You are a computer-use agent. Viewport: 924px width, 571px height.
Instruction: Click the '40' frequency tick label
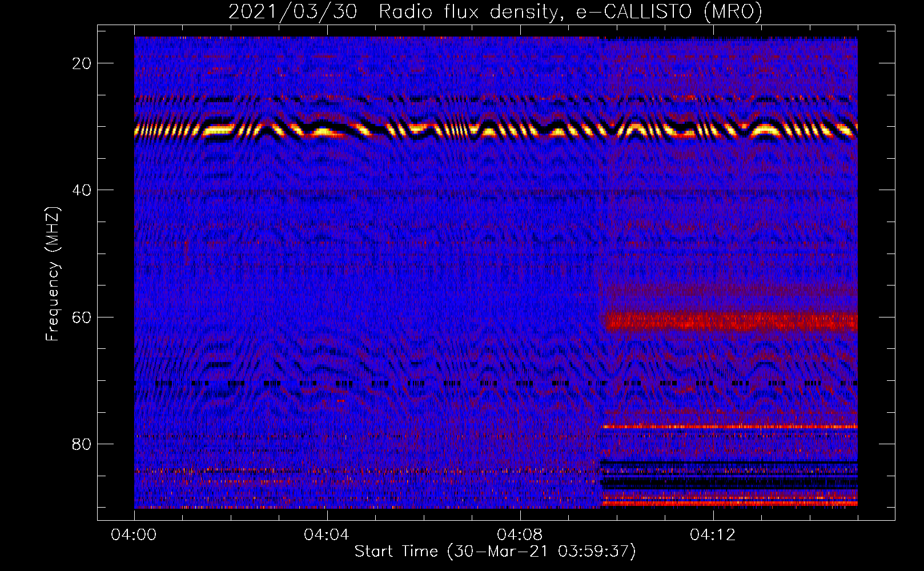click(x=82, y=190)
